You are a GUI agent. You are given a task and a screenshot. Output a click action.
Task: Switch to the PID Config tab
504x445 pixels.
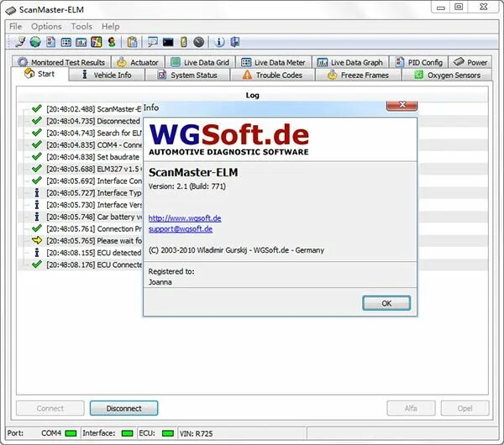pos(418,62)
